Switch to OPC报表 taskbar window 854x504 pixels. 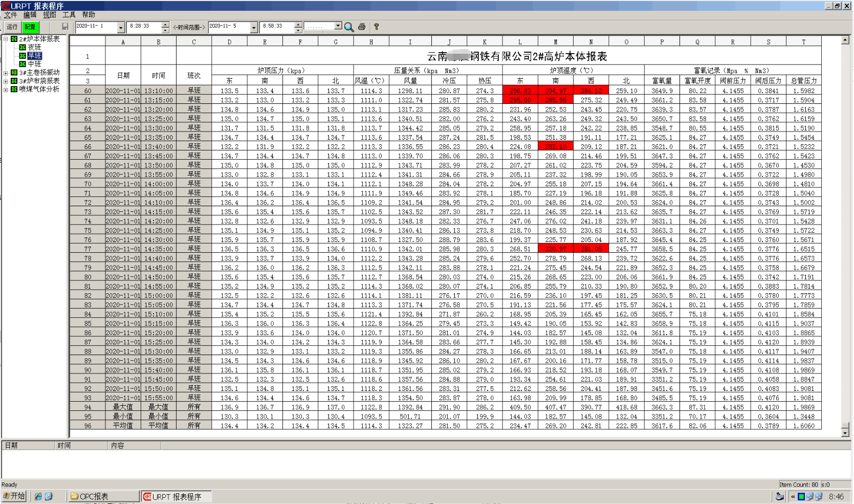pyautogui.click(x=103, y=496)
